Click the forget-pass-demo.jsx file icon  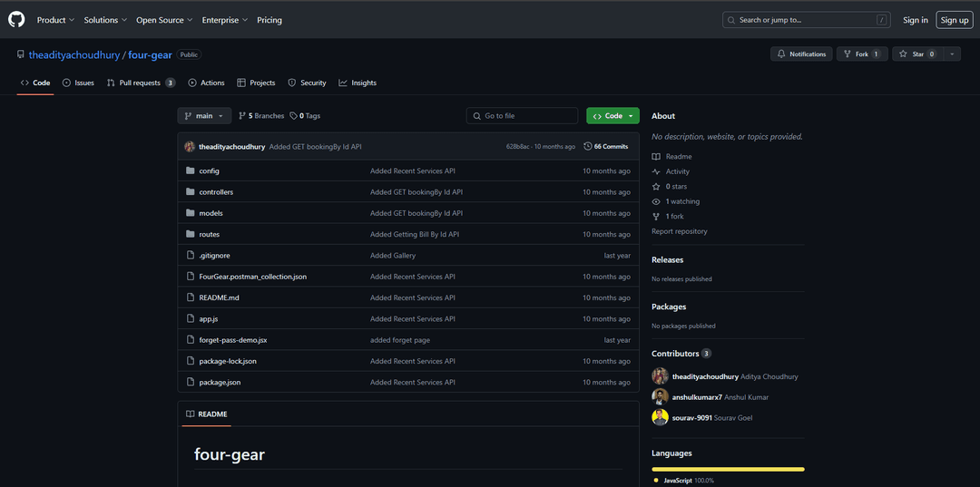pyautogui.click(x=191, y=340)
